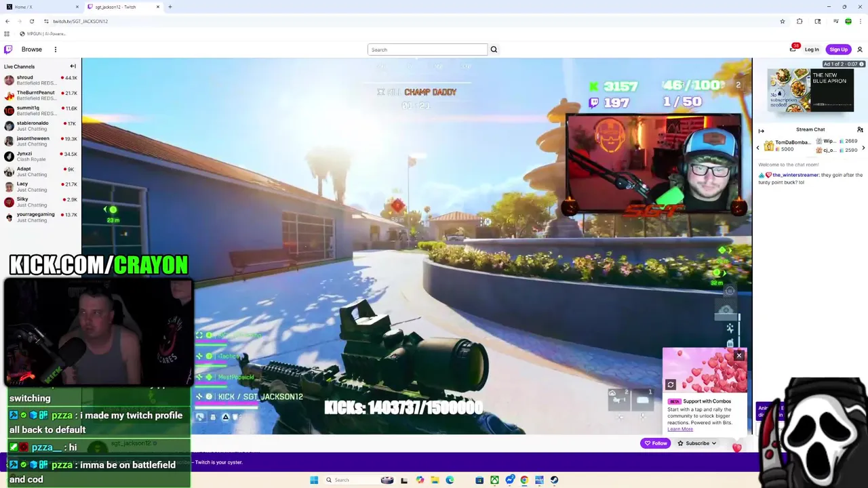Open the Twitch home logo
The width and height of the screenshot is (868, 488).
(8, 49)
